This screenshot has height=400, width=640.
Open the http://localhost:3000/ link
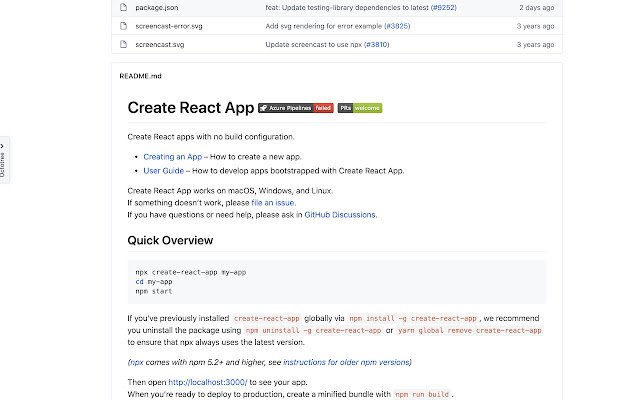tap(208, 382)
